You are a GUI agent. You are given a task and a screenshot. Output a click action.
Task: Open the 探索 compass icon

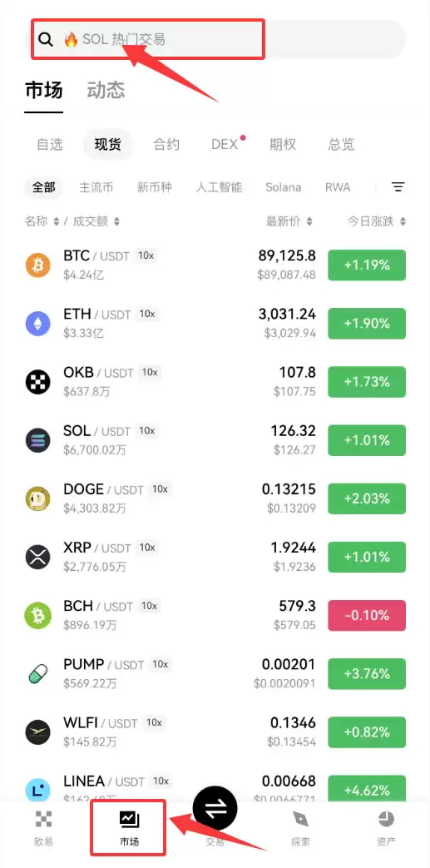tap(300, 819)
